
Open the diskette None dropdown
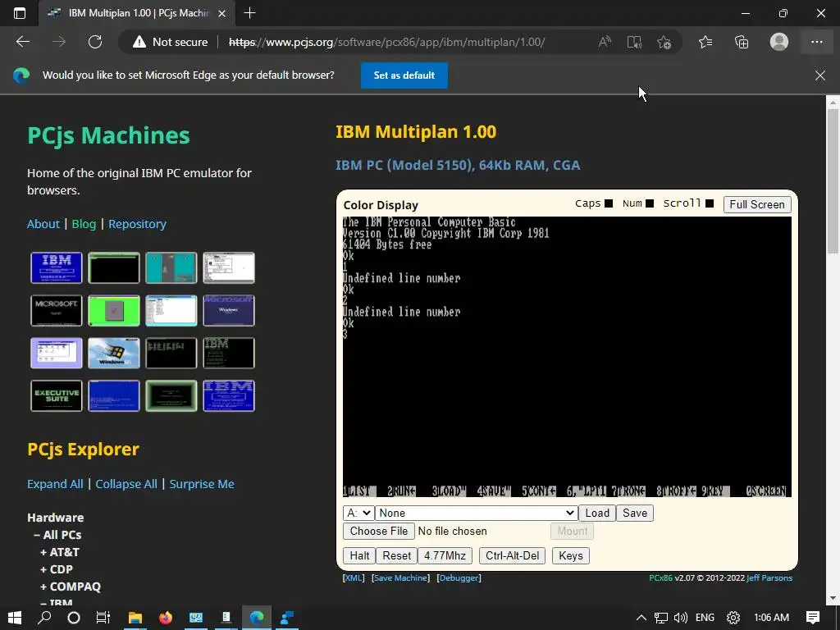[477, 514]
